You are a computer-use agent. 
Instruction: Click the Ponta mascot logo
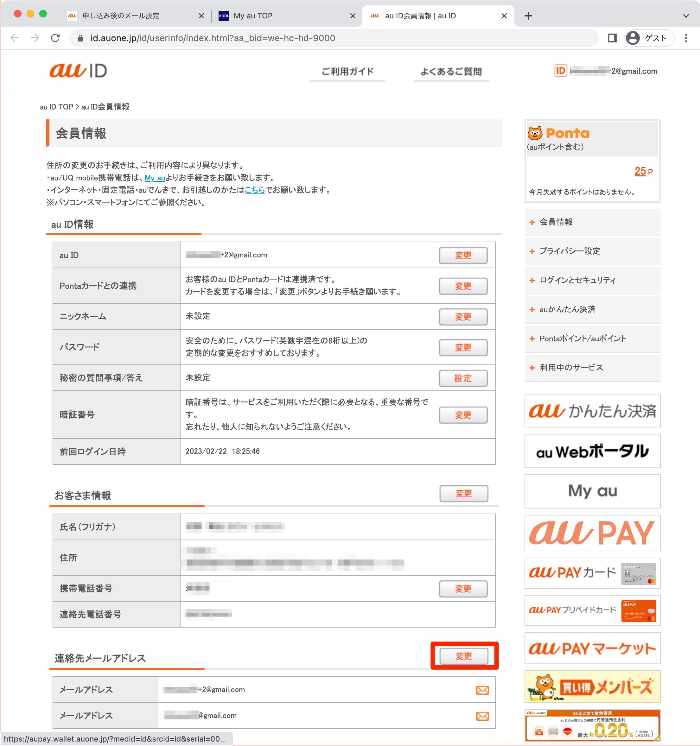tap(558, 133)
